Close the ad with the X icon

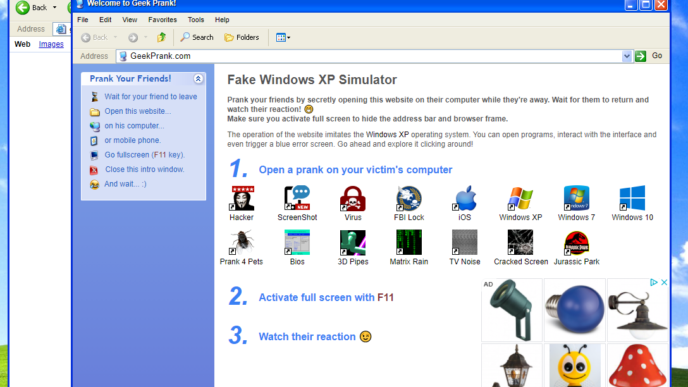[664, 283]
